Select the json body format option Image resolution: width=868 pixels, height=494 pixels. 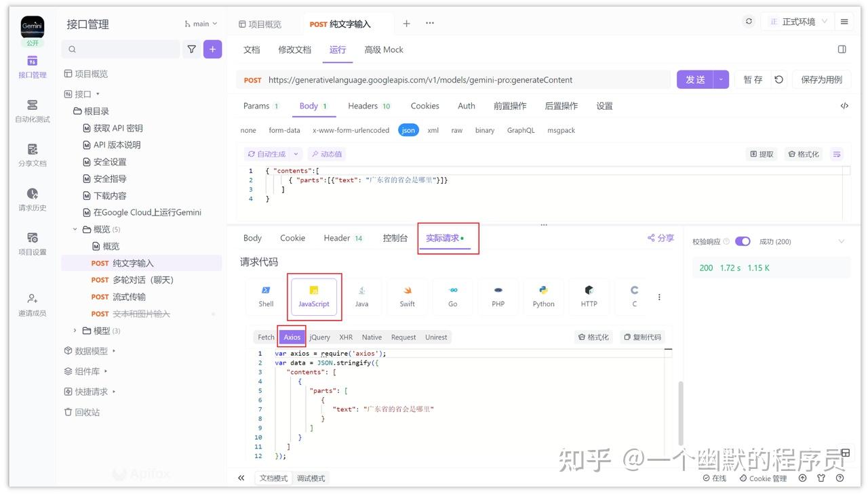coord(408,129)
